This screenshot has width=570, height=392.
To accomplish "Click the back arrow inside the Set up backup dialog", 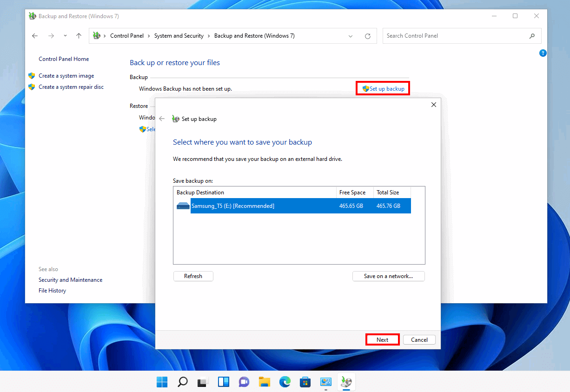I will pos(162,119).
